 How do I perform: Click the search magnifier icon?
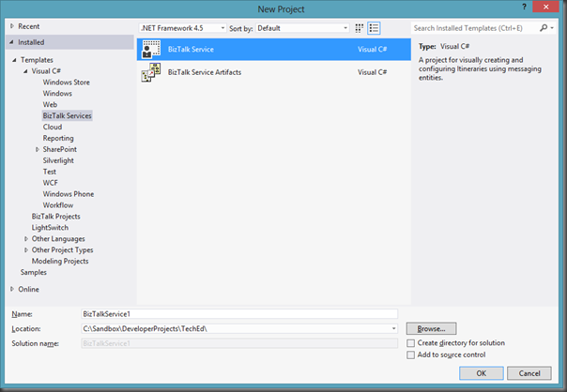click(544, 28)
